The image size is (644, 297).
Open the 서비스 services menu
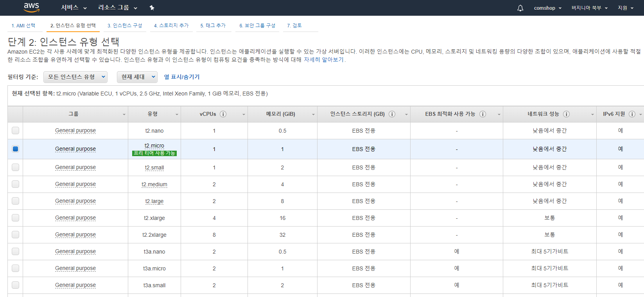(74, 7)
